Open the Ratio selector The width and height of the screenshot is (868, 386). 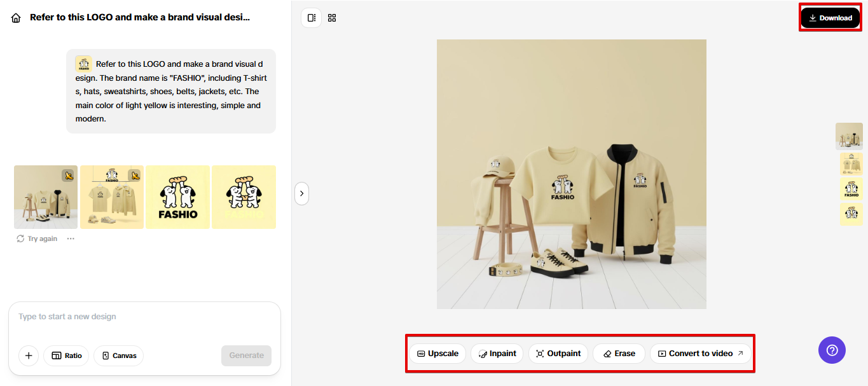tap(66, 355)
